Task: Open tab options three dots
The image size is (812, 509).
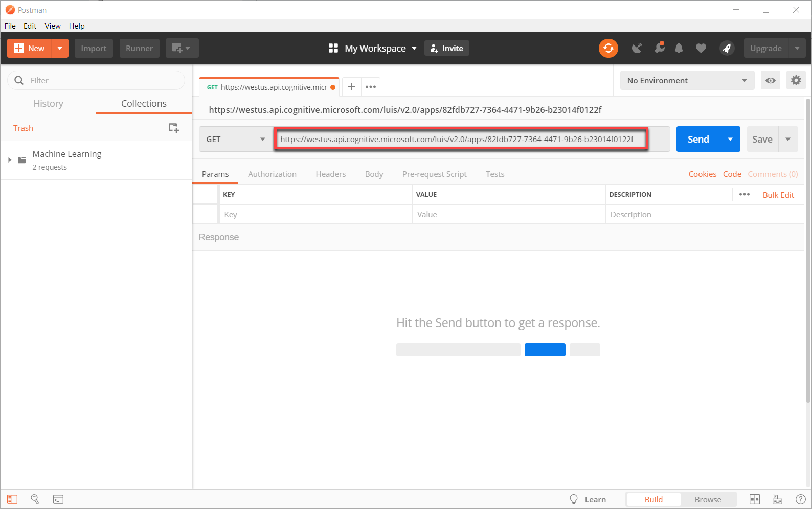Action: click(x=371, y=87)
